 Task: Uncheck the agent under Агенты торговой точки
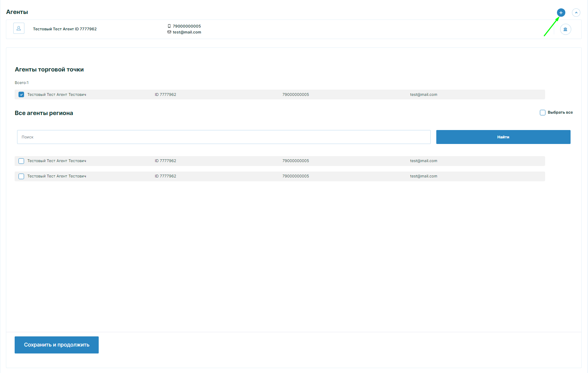tap(21, 94)
